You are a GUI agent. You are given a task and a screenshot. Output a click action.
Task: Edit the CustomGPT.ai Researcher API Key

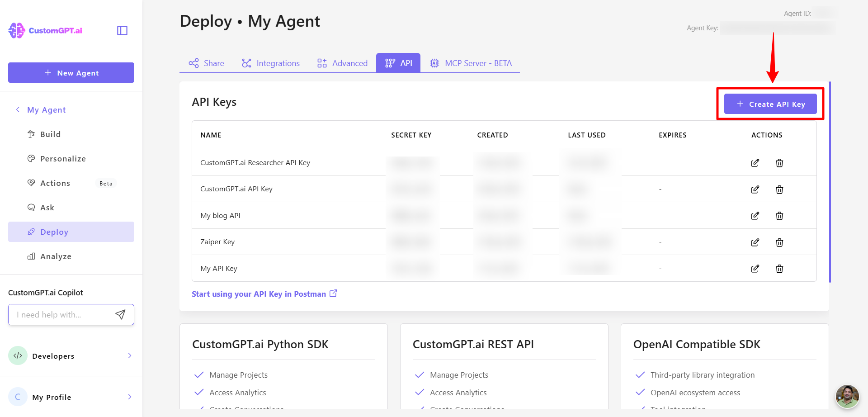[755, 163]
